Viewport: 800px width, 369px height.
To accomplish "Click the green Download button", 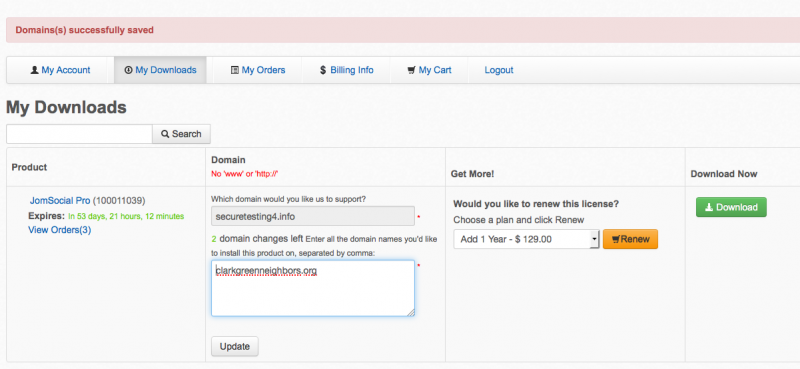I will tap(731, 207).
